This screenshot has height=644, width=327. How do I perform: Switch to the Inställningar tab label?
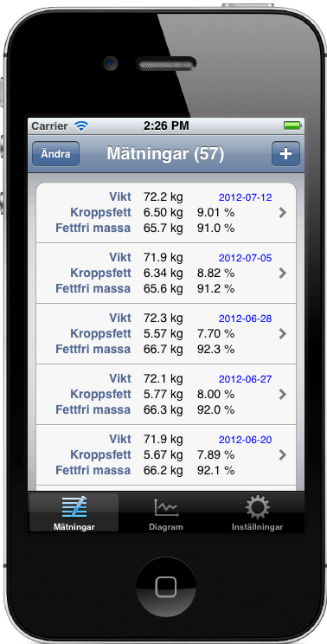point(257,527)
